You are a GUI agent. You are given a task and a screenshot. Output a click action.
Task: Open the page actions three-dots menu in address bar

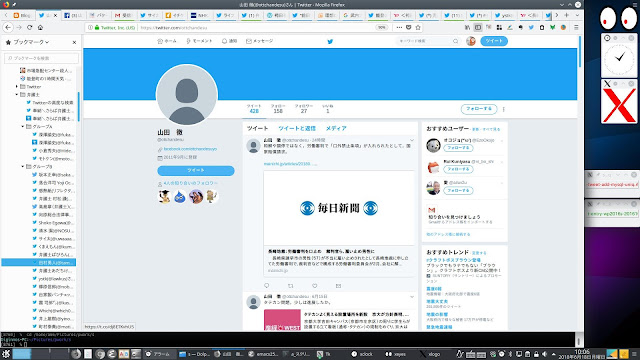(399, 27)
